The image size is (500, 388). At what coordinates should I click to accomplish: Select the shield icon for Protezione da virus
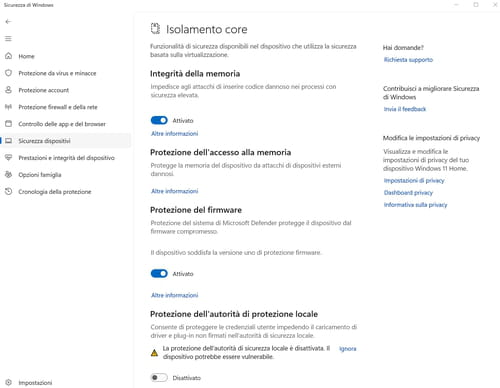point(9,73)
